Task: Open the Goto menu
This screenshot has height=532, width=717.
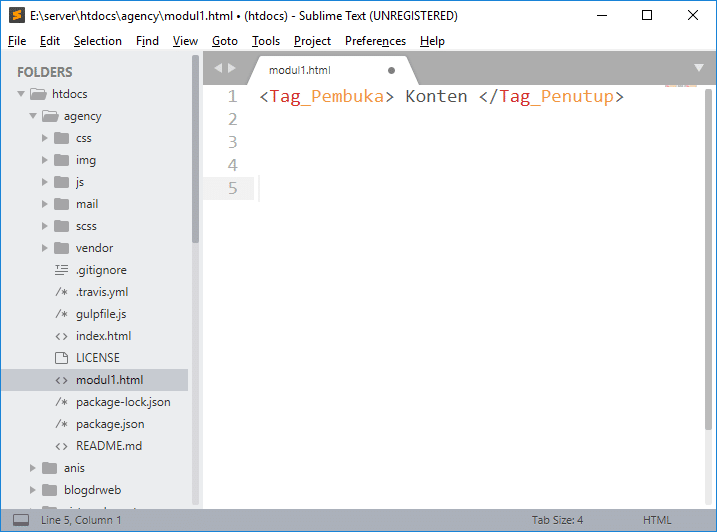Action: pyautogui.click(x=225, y=41)
